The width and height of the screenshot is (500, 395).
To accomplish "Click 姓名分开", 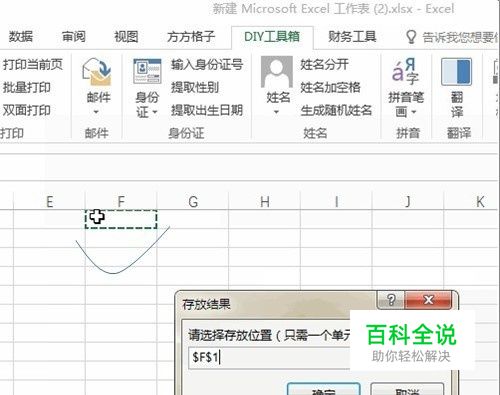I will [x=324, y=64].
